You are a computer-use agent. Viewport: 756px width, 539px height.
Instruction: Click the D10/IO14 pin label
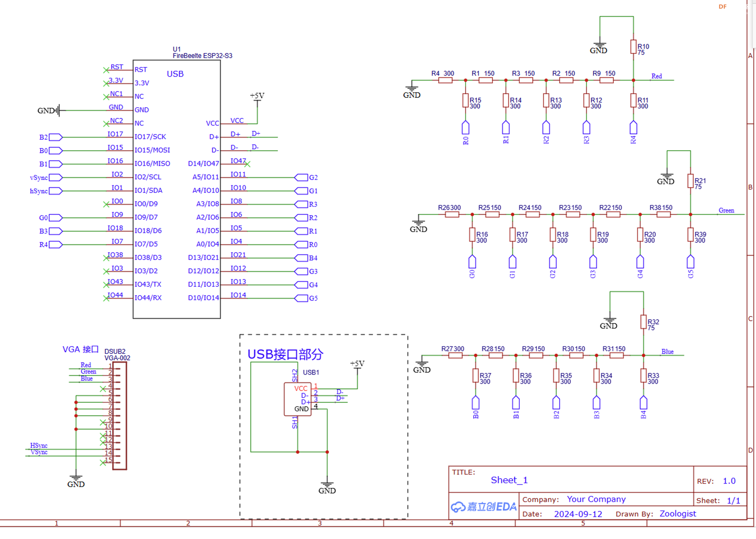click(x=203, y=297)
